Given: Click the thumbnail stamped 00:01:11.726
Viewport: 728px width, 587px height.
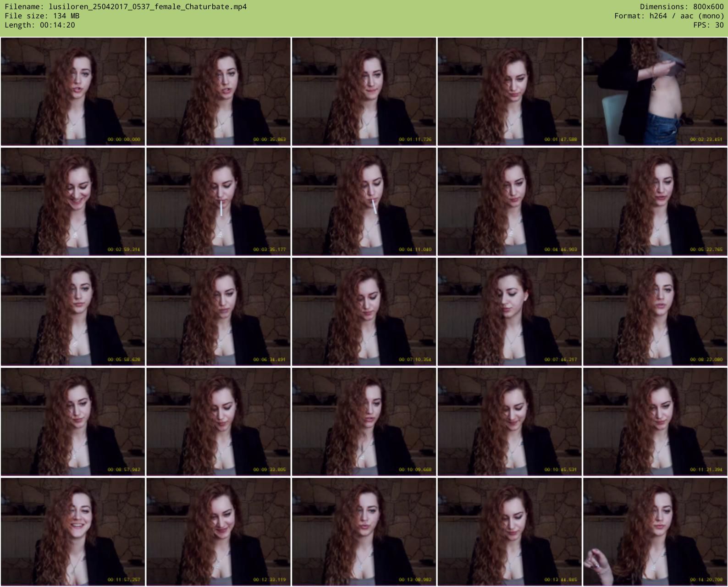Looking at the screenshot, I should point(364,92).
